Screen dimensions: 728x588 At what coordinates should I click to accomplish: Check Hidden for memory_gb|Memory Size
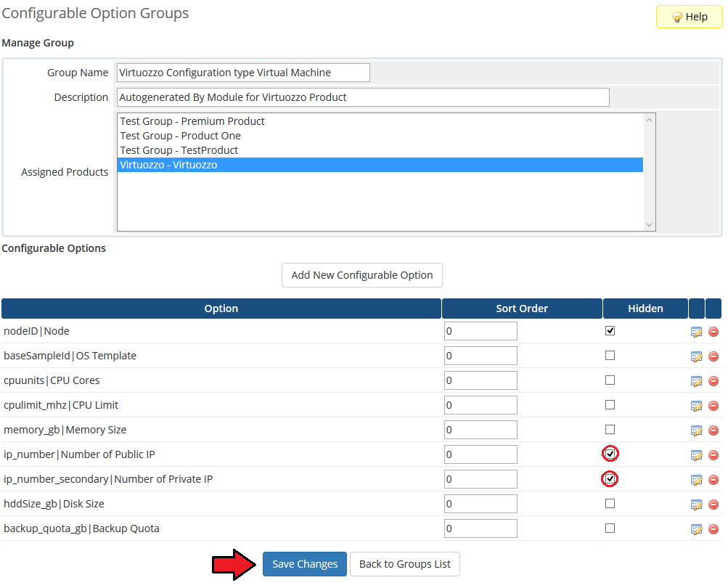pos(610,429)
